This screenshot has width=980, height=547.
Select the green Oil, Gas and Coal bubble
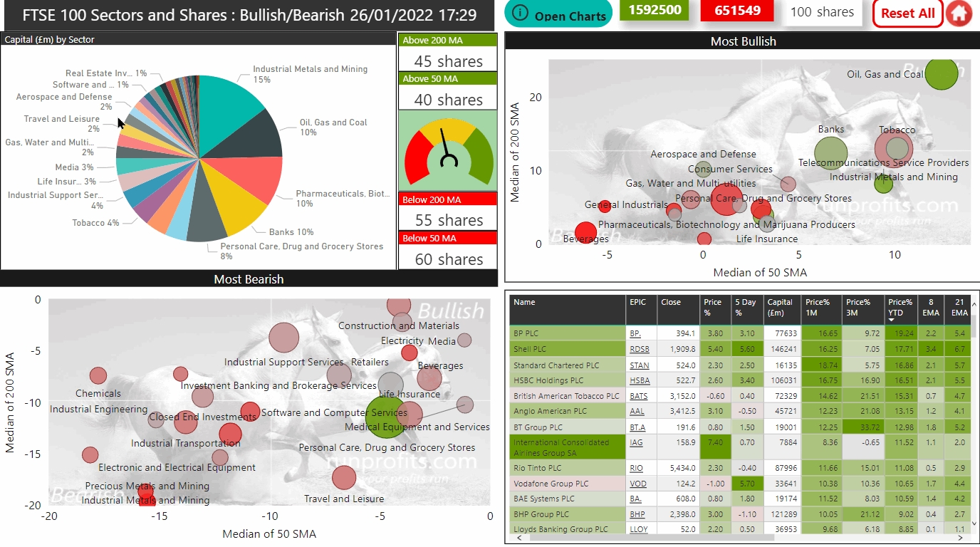(942, 73)
